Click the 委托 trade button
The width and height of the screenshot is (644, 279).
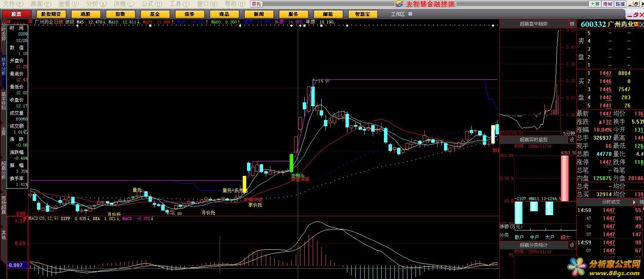click(x=256, y=4)
